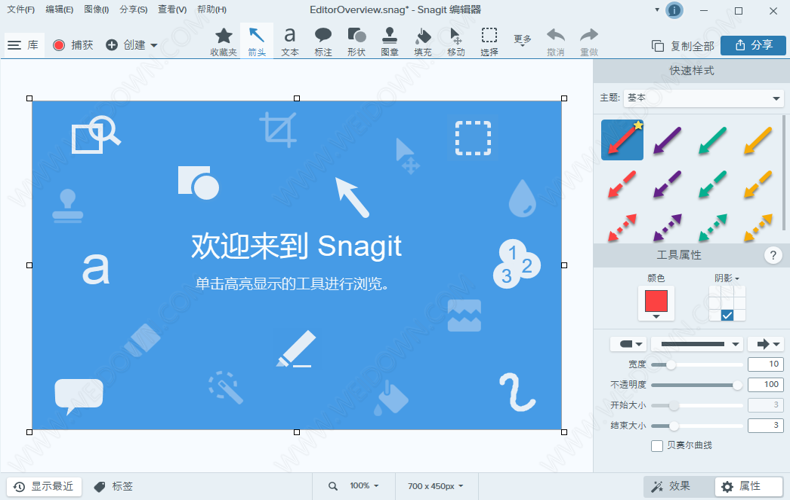Open the red color swatch picker
The width and height of the screenshot is (790, 500).
(656, 303)
